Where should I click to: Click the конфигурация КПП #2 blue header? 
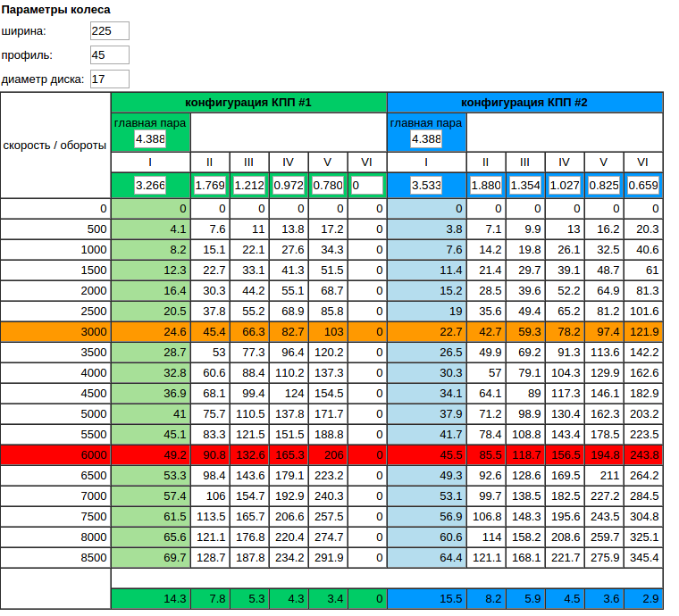coord(524,103)
